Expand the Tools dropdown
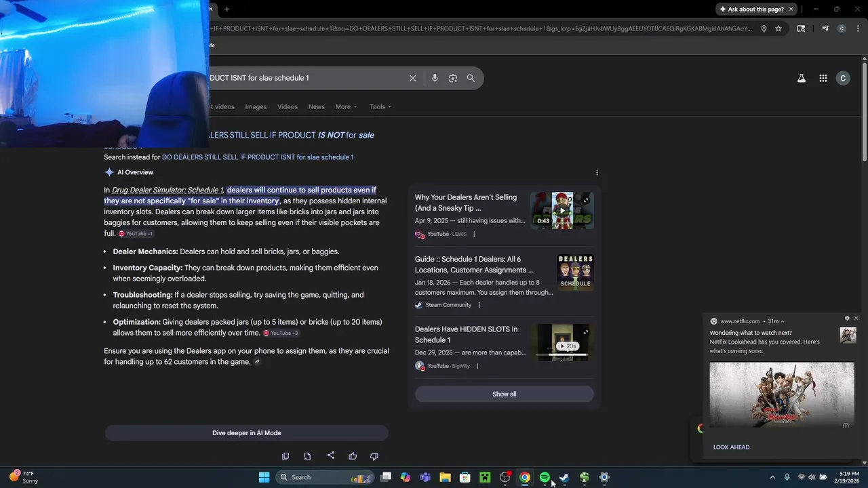The width and height of the screenshot is (868, 488). click(x=380, y=106)
